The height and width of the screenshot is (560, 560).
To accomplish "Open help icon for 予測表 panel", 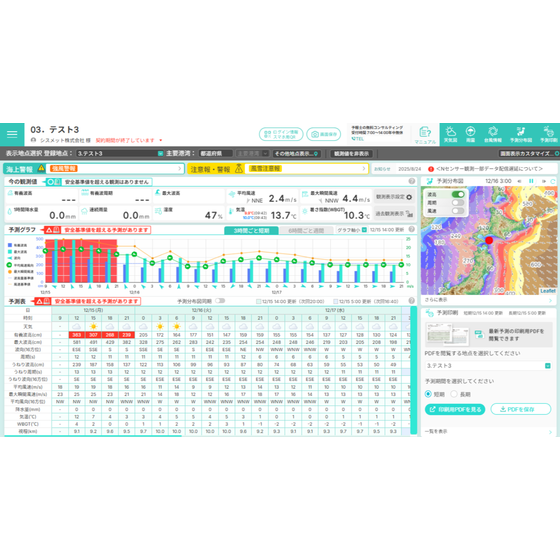I will (411, 301).
